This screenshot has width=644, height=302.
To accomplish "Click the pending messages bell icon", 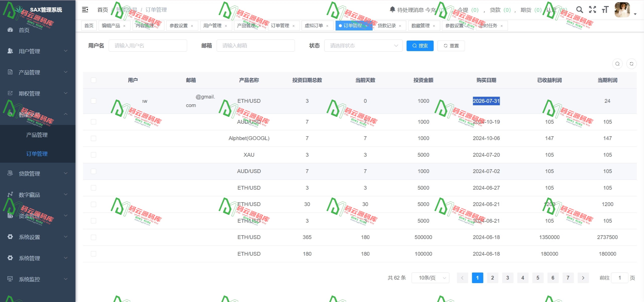I will 392,10.
